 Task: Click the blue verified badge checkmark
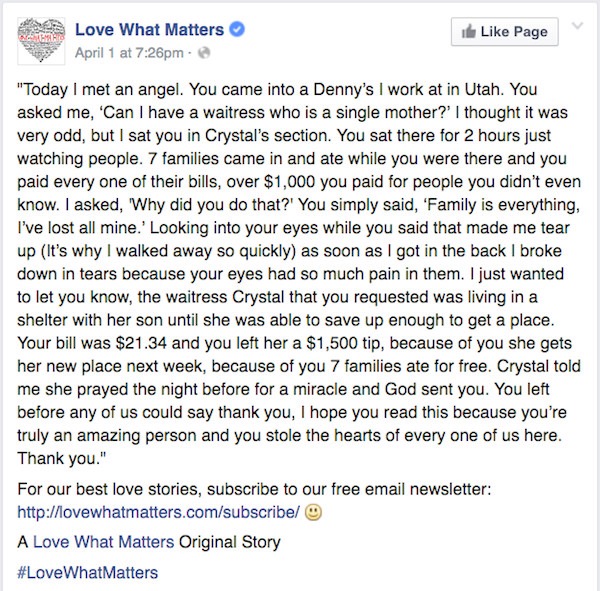tap(237, 29)
